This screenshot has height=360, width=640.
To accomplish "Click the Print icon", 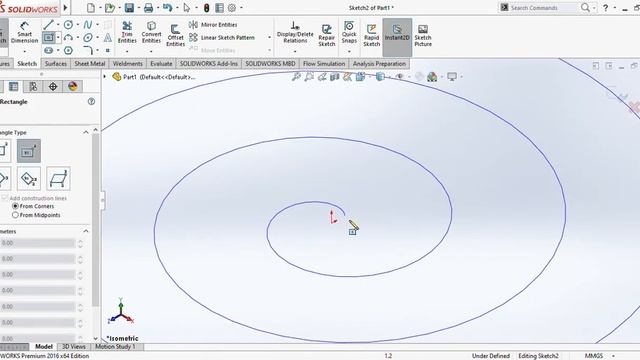I will point(149,8).
